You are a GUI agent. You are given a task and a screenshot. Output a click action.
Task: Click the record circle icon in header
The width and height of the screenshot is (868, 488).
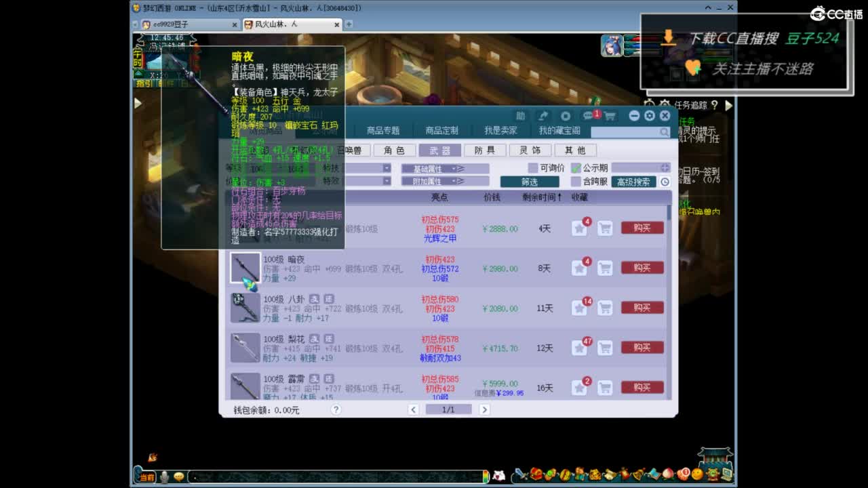coord(566,116)
